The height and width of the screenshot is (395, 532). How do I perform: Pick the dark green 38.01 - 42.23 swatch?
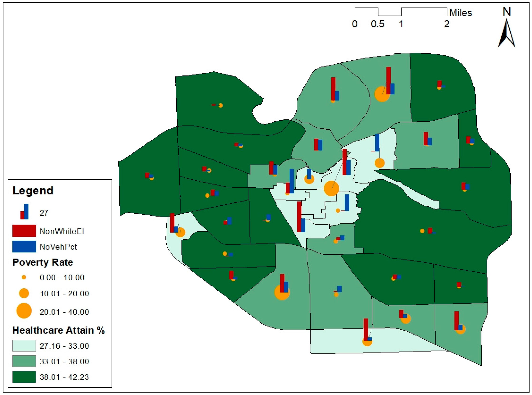coord(24,377)
